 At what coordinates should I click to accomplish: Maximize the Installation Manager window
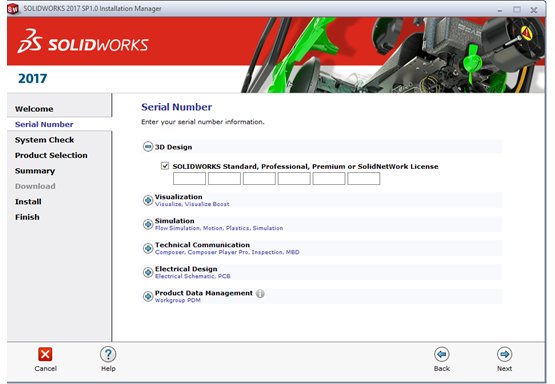(517, 10)
